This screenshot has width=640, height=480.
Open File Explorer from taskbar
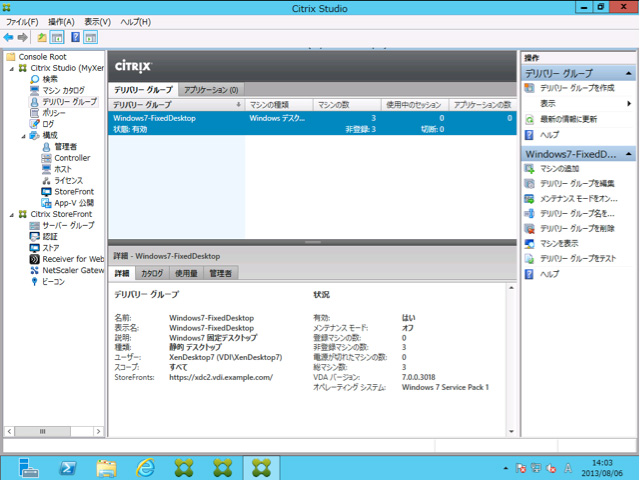click(106, 468)
